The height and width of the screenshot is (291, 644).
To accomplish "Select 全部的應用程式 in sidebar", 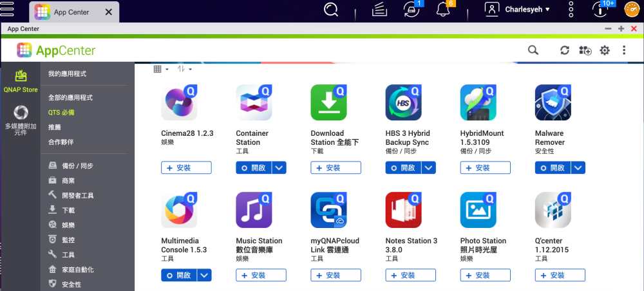I will click(70, 97).
